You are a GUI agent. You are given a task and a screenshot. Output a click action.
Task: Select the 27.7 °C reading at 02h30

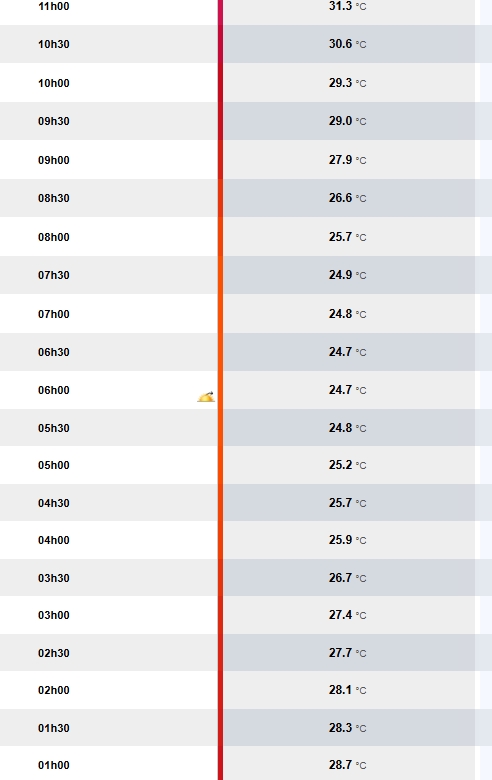tap(347, 653)
